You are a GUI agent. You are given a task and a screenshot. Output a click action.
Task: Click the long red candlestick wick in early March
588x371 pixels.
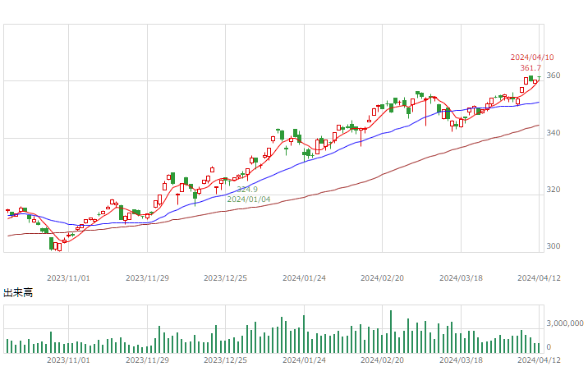pos(425,112)
